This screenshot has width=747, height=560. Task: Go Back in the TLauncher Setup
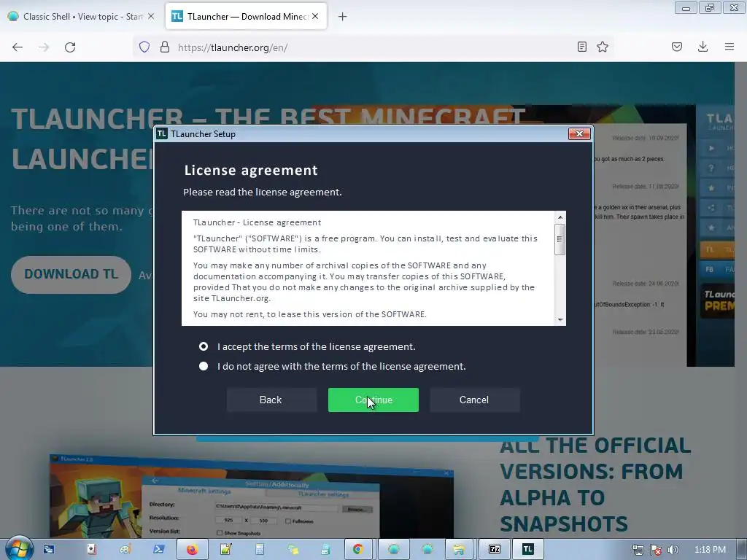coord(271,400)
